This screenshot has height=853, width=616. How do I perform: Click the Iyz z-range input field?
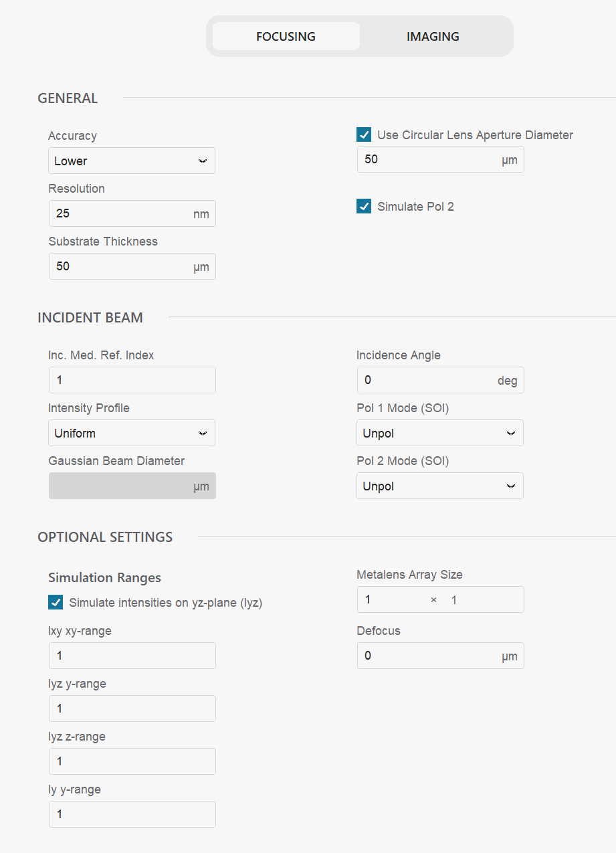tap(132, 761)
